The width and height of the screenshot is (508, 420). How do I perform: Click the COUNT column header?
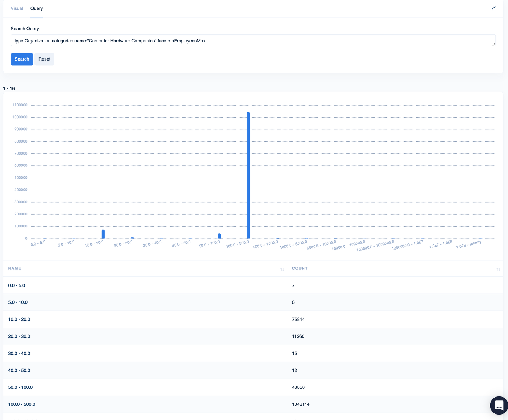(300, 268)
